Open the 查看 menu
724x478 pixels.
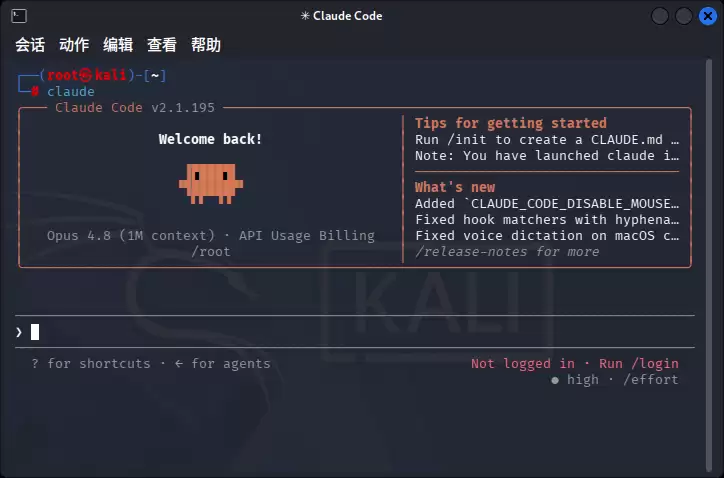[162, 45]
